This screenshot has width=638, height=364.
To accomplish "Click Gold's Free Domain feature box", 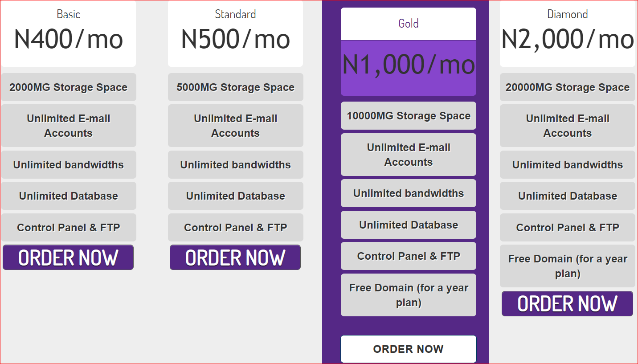I will pyautogui.click(x=408, y=295).
